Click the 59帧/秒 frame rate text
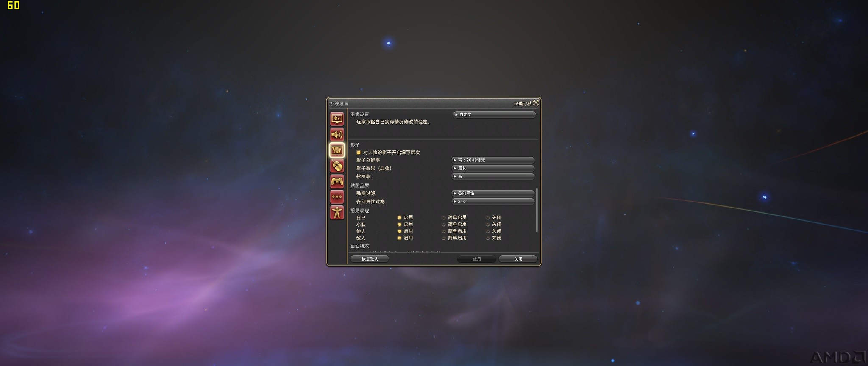The image size is (868, 366). [523, 103]
